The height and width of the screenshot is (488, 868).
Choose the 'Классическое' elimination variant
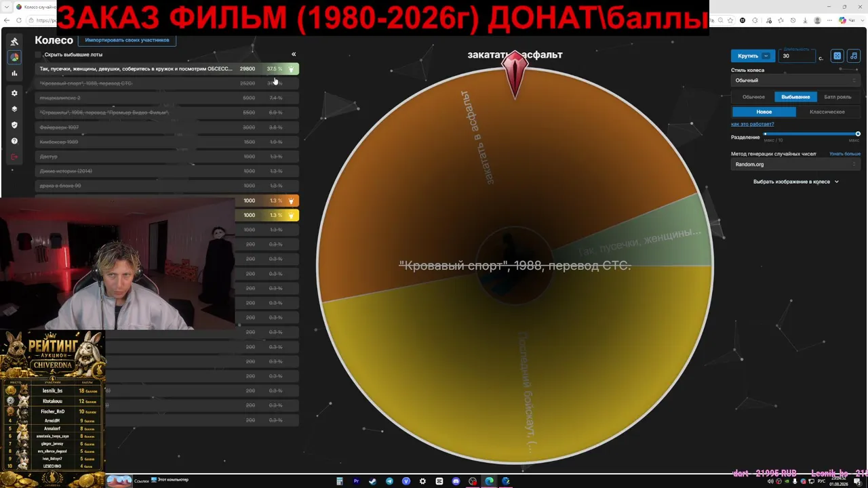tap(827, 112)
